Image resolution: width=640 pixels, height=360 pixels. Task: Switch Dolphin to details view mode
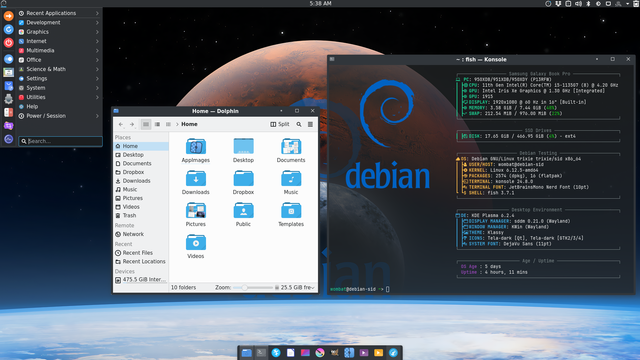pos(168,124)
